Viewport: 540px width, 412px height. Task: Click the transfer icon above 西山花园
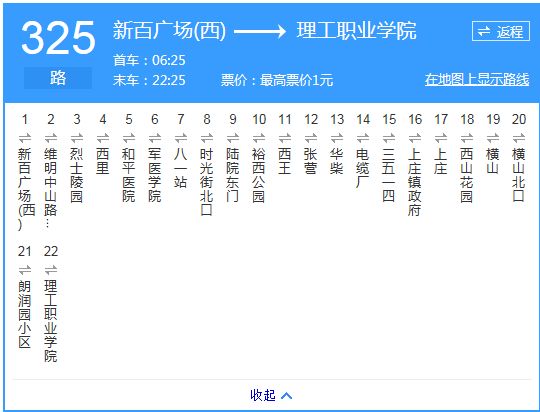[467, 138]
